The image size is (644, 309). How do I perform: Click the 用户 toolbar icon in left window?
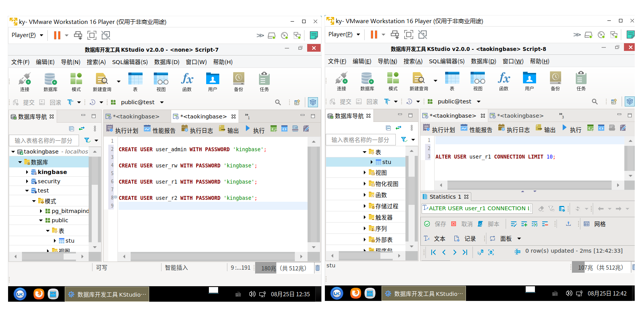click(x=213, y=82)
